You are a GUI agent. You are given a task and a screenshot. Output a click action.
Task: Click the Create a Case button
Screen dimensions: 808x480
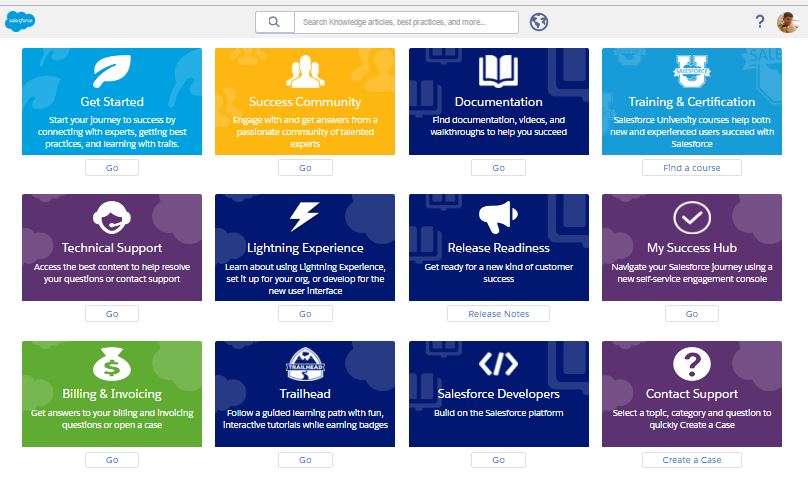click(x=692, y=460)
